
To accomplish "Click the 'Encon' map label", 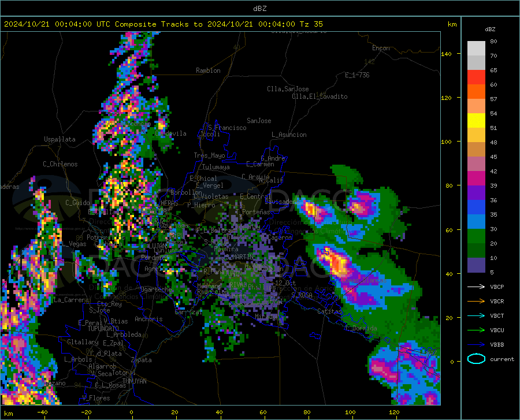I will [x=381, y=48].
